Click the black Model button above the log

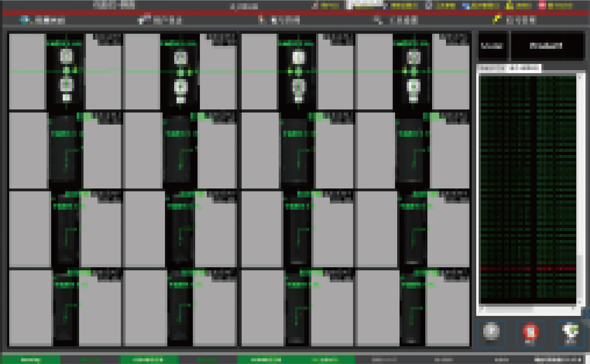pos(492,46)
